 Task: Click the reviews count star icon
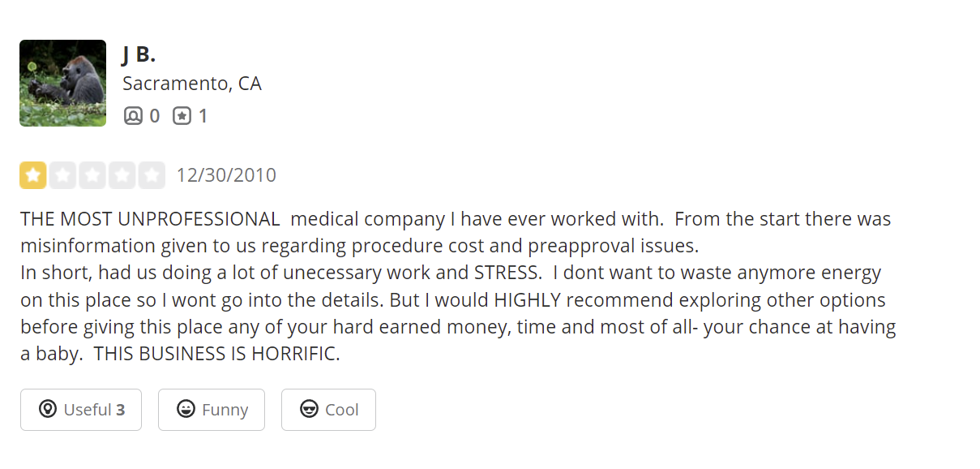[182, 116]
